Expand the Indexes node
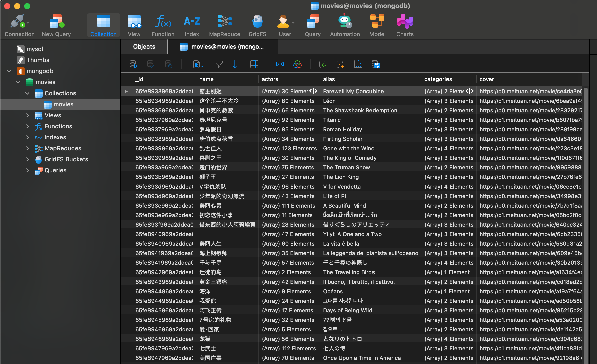Screen dimensions: 597x364 point(27,137)
